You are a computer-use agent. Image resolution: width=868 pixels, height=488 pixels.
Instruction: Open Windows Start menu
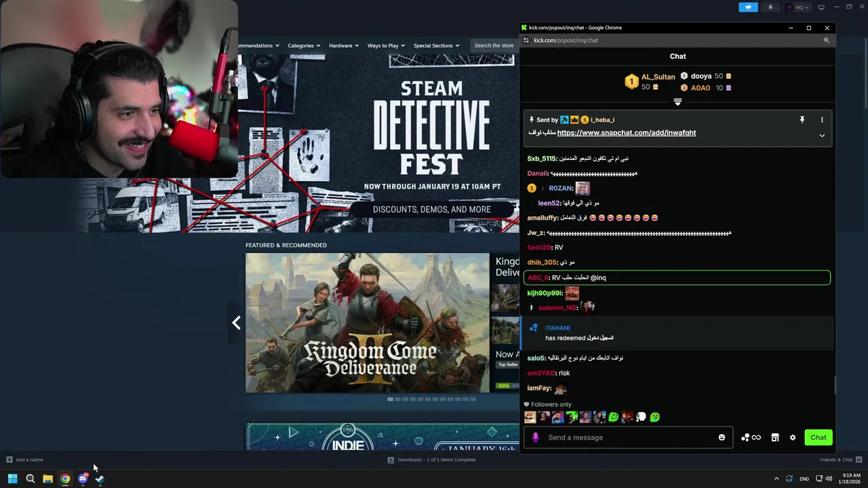pos(12,479)
